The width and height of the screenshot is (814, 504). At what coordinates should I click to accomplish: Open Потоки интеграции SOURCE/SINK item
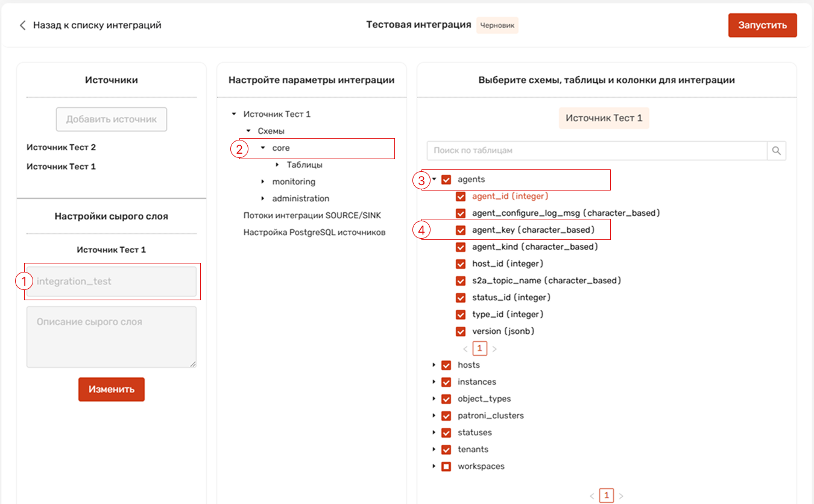[x=312, y=215]
